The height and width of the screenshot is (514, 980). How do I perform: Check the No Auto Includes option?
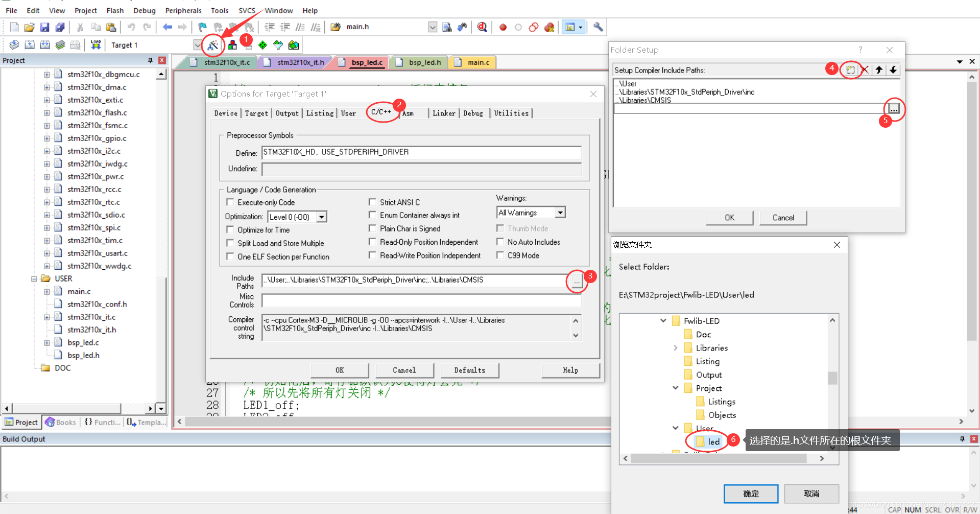tap(500, 242)
